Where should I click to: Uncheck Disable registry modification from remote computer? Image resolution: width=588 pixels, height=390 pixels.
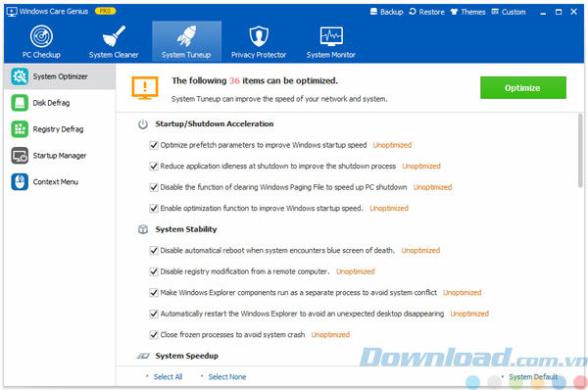pyautogui.click(x=154, y=271)
